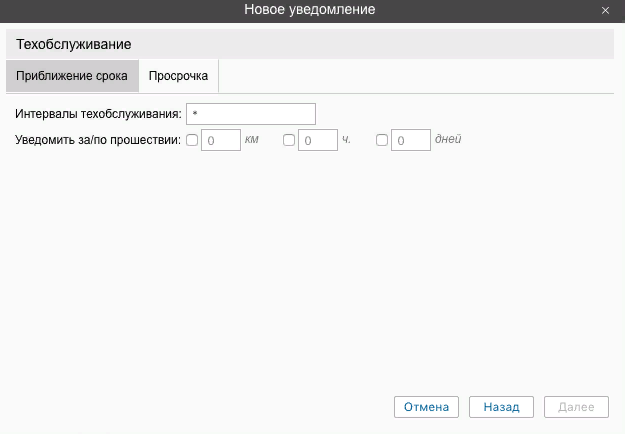Screen dimensions: 625x434
Task: Click the Уведомить за/по прошествии label
Action: [x=98, y=141]
